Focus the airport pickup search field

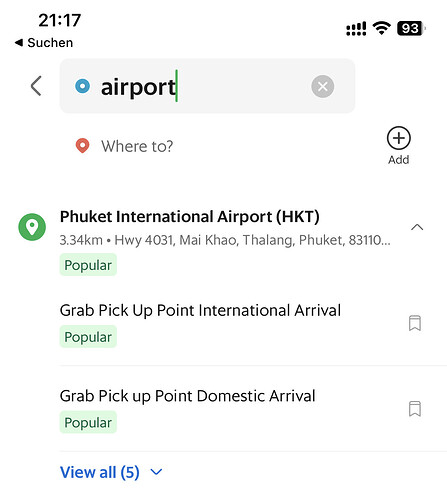207,86
